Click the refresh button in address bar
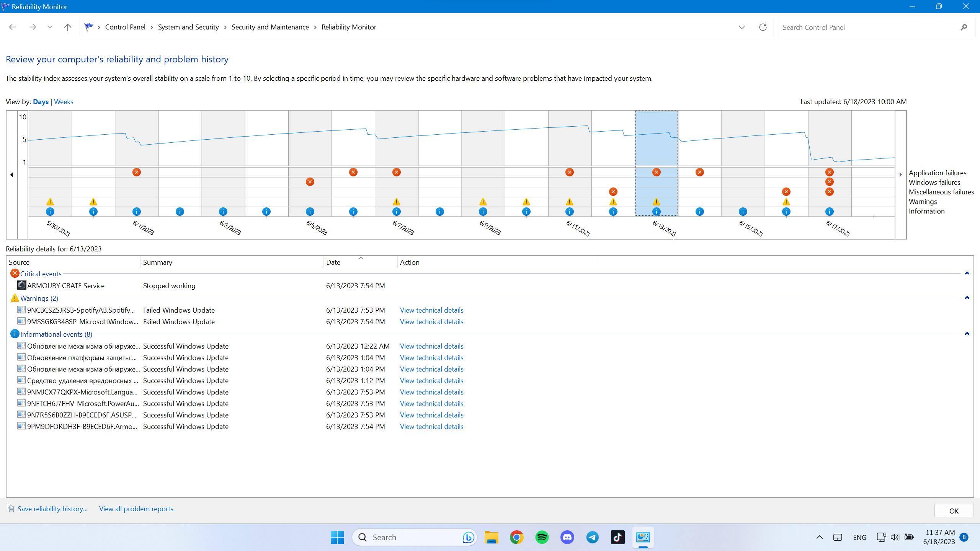The image size is (980, 551). (x=763, y=27)
